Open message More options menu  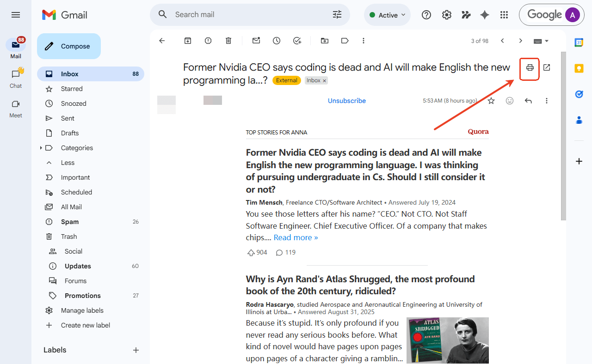[547, 101]
